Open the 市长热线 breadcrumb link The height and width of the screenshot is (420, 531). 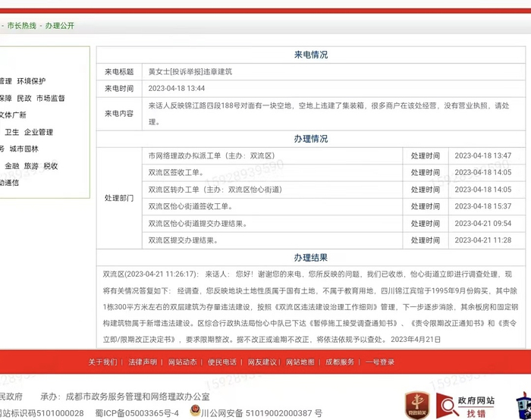[22, 26]
